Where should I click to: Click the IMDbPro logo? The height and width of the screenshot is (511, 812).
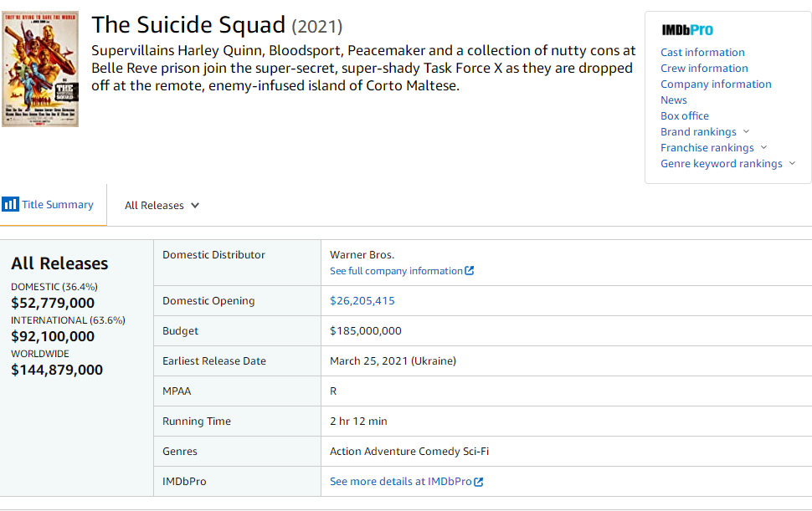click(x=686, y=30)
